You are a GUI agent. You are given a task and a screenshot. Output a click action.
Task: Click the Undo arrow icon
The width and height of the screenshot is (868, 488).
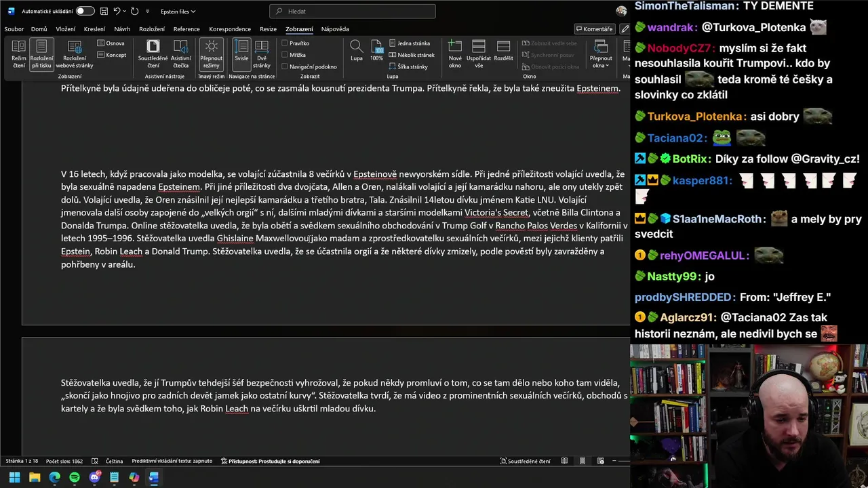pos(117,12)
